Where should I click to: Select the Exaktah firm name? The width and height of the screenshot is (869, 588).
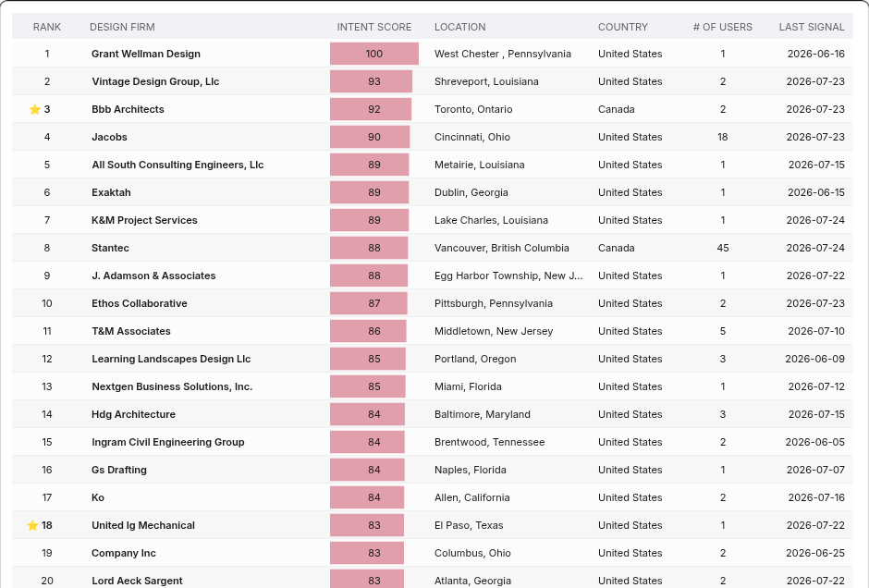pyautogui.click(x=111, y=192)
